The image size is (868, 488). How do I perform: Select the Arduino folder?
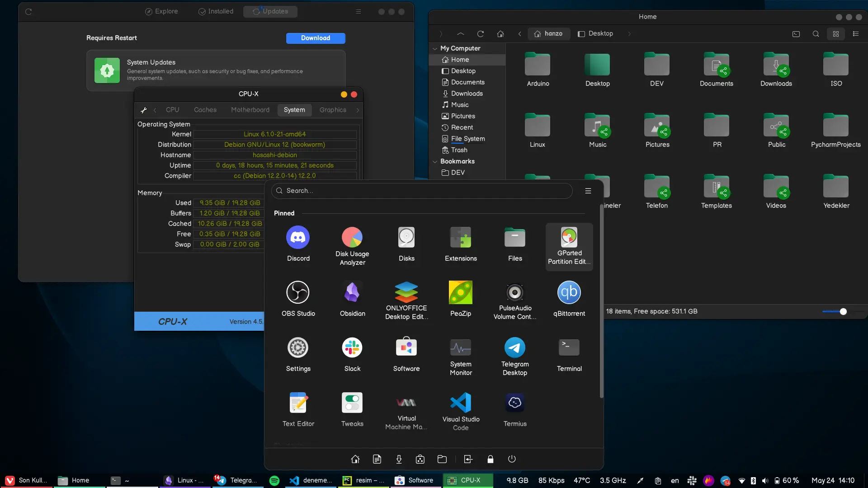(538, 70)
